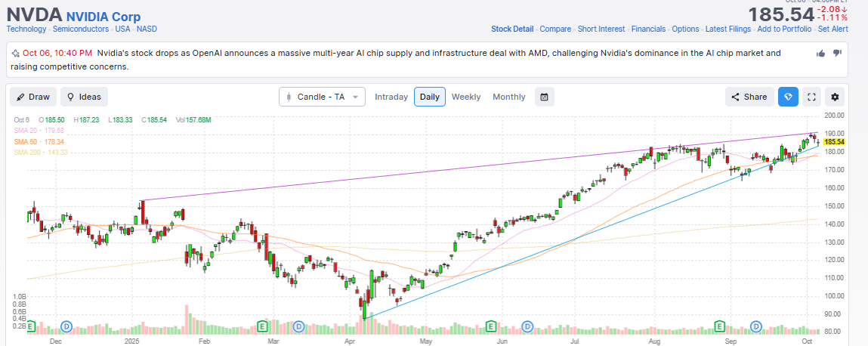The height and width of the screenshot is (346, 868).
Task: Open the NASD exchange link
Action: click(x=147, y=29)
